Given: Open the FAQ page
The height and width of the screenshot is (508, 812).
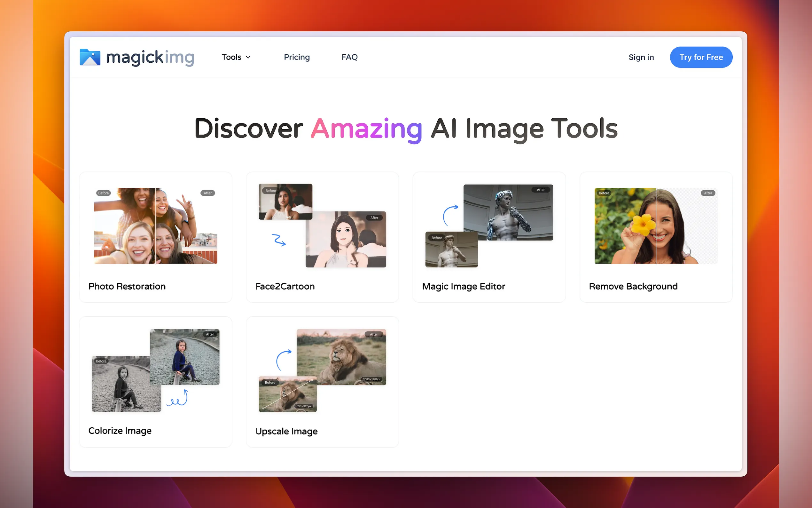Looking at the screenshot, I should [x=349, y=58].
